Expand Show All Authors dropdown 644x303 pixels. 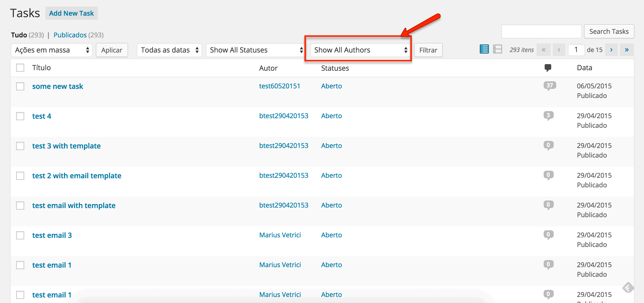[360, 50]
